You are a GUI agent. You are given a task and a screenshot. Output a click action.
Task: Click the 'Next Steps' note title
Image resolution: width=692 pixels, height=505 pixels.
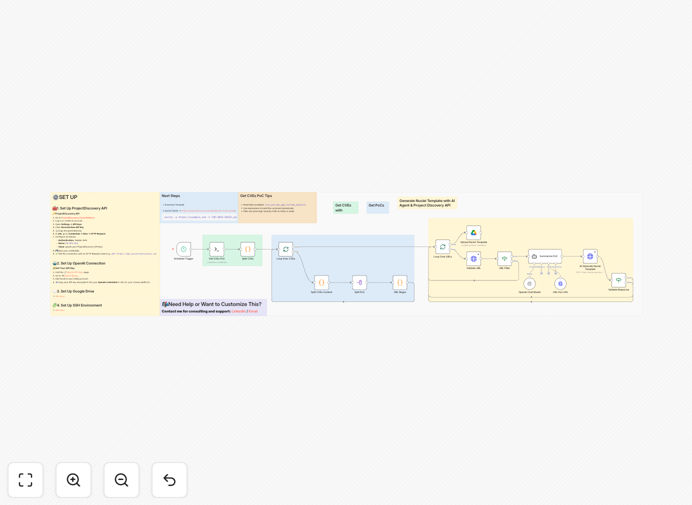coord(171,196)
